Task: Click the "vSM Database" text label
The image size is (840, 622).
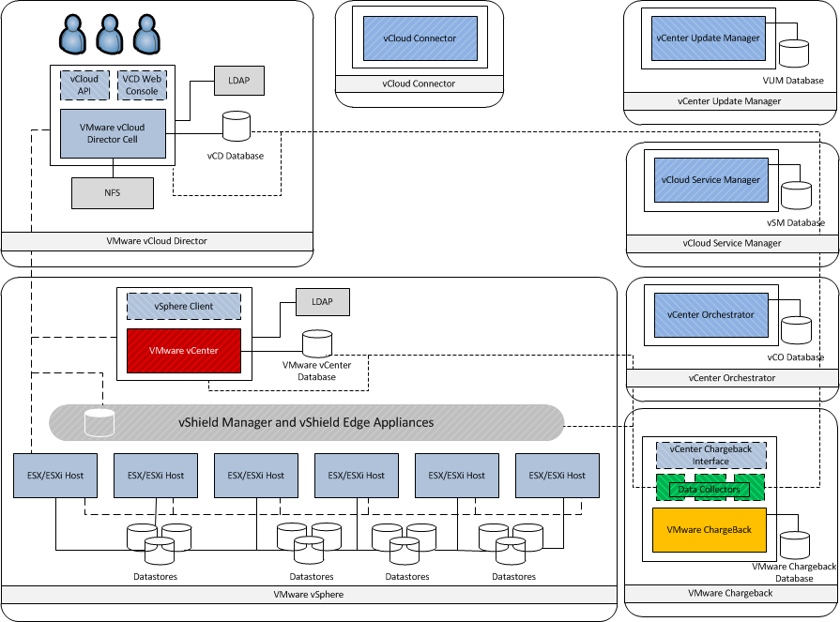Action: click(796, 223)
